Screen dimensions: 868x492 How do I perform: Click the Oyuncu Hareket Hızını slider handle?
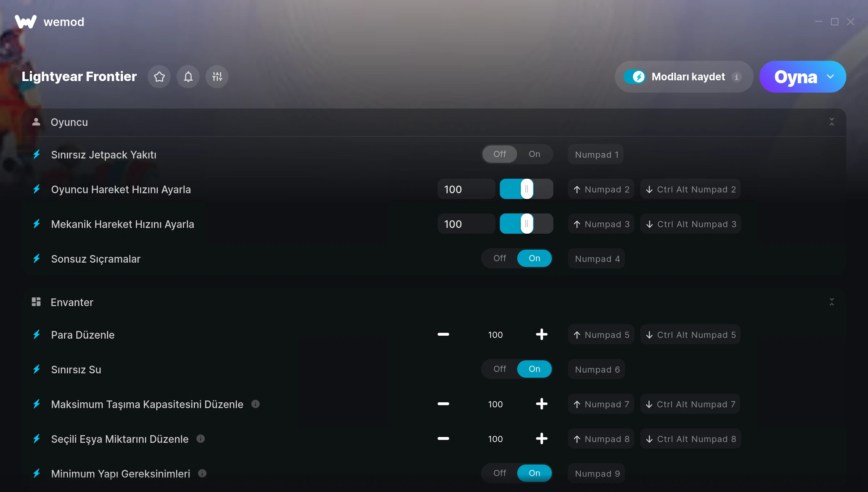527,189
